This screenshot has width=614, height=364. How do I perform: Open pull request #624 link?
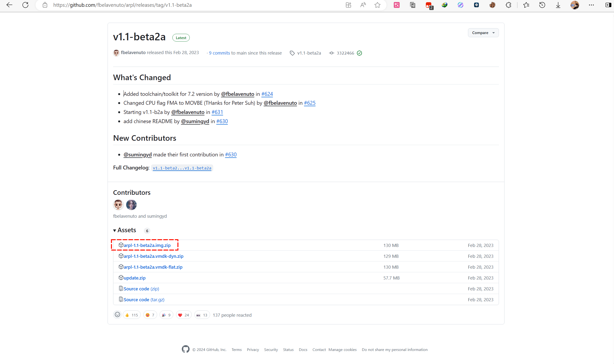[x=267, y=94]
